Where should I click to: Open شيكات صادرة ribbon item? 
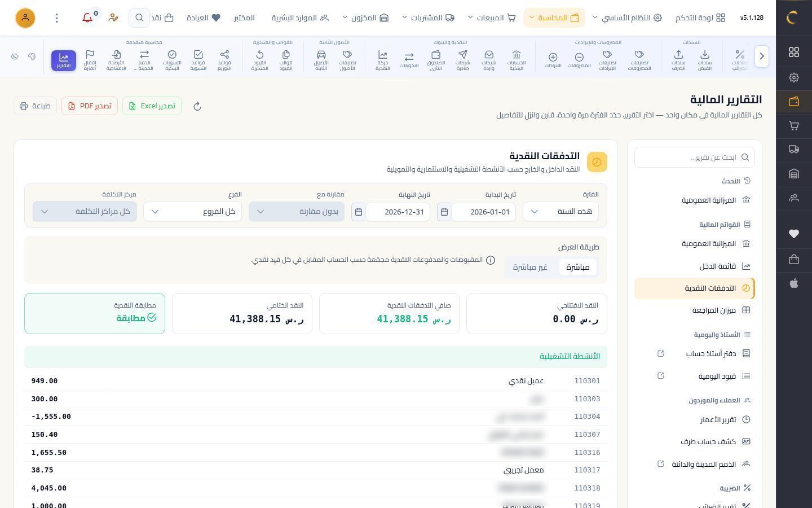coord(462,60)
